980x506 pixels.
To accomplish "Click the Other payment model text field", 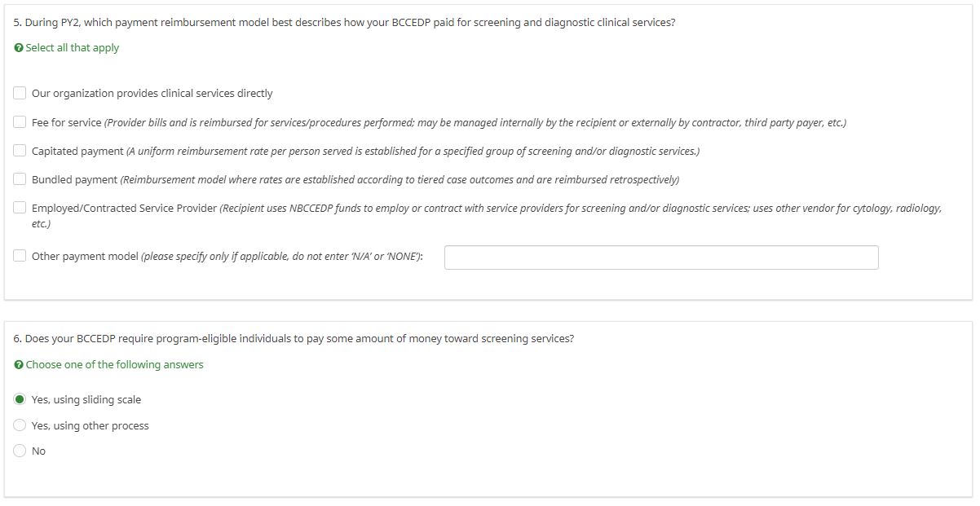I will [x=660, y=257].
